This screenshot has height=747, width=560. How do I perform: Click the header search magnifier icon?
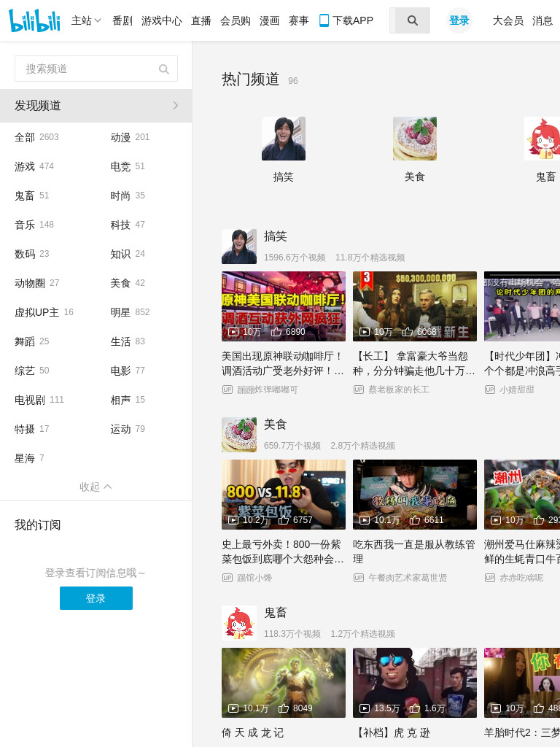[413, 20]
